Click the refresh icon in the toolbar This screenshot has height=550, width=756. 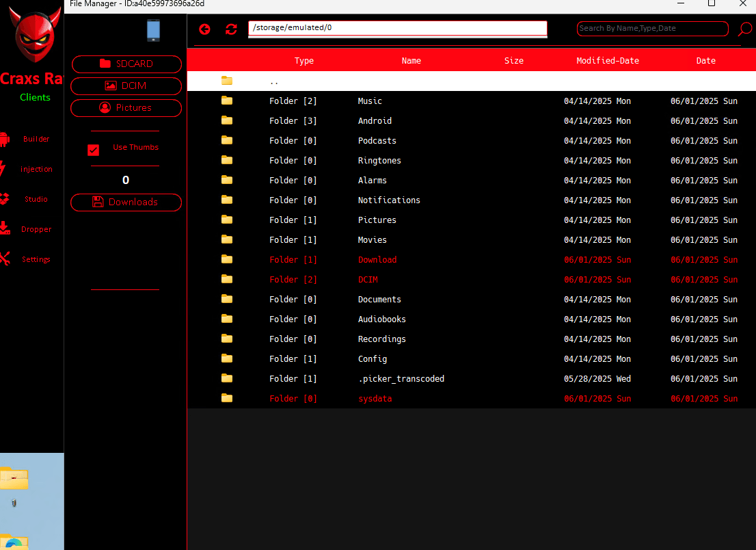(x=231, y=29)
